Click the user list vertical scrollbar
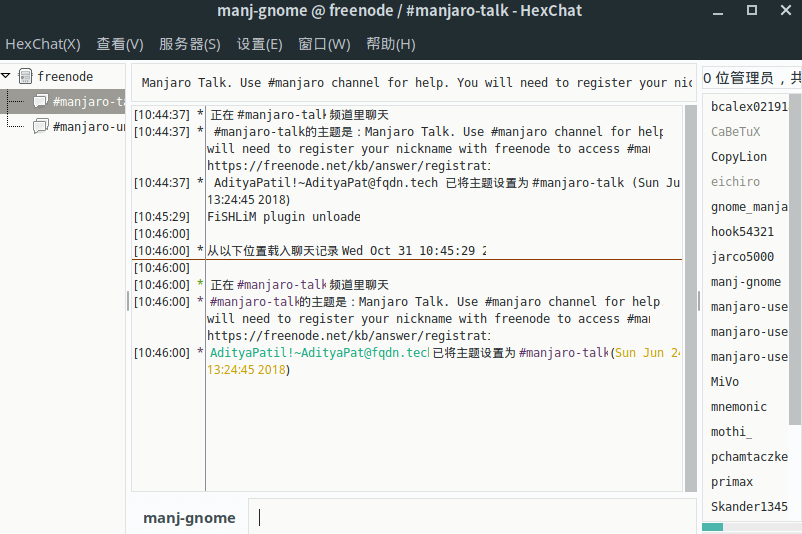 point(795,259)
